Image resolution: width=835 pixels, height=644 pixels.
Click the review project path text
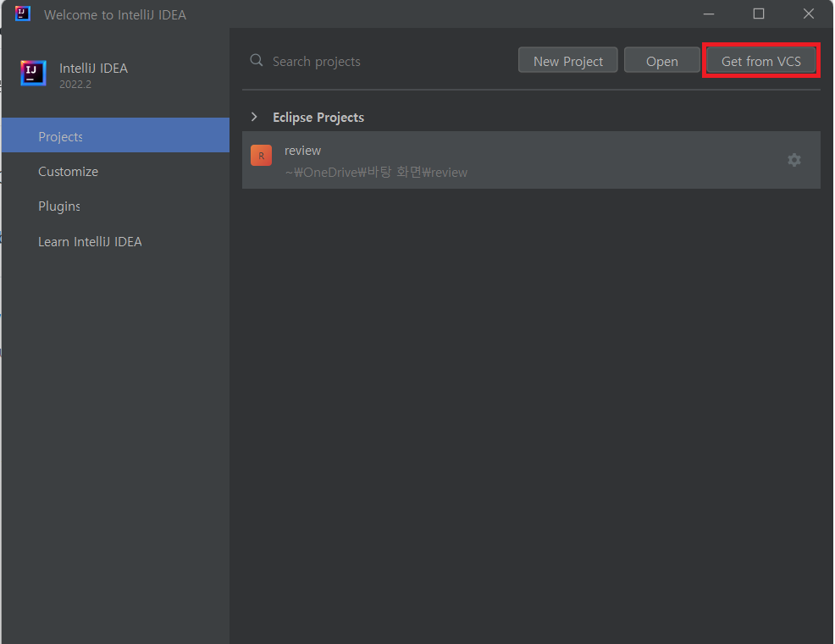click(376, 172)
